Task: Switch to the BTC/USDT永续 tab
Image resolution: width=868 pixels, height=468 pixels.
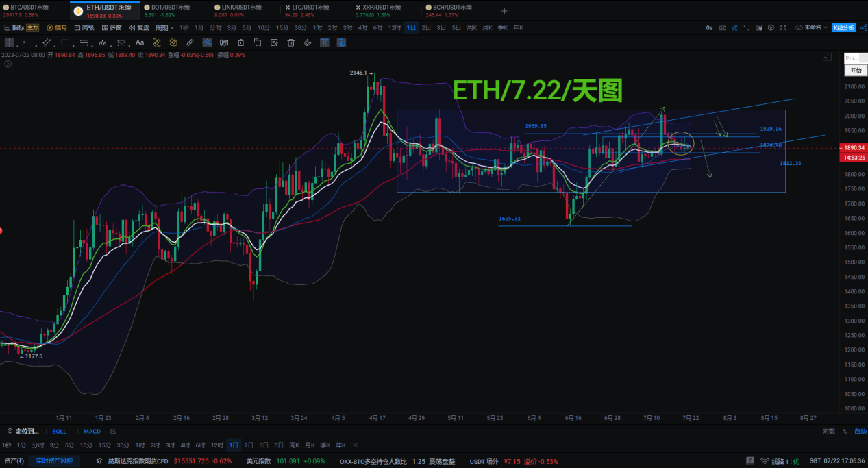Action: point(34,10)
